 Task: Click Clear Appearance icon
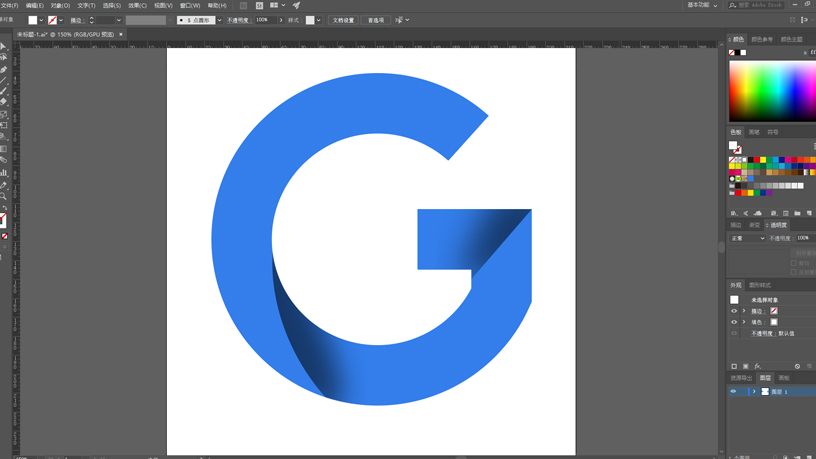tap(797, 366)
